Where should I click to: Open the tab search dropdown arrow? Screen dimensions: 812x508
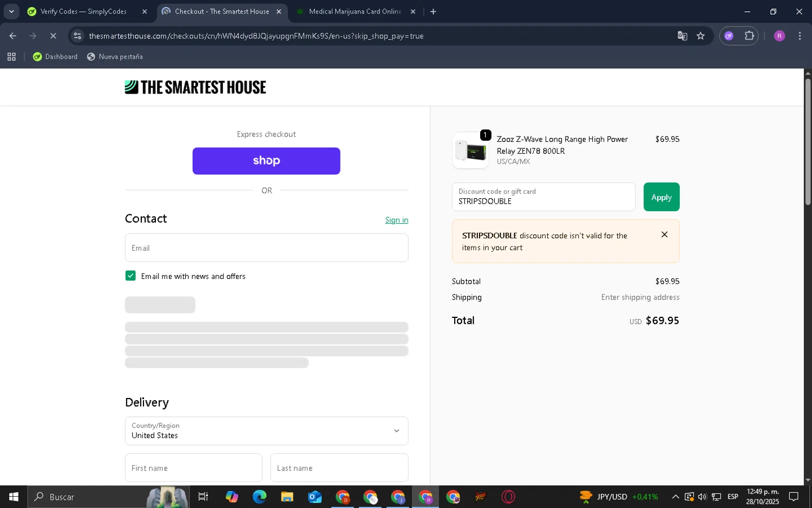tap(11, 11)
